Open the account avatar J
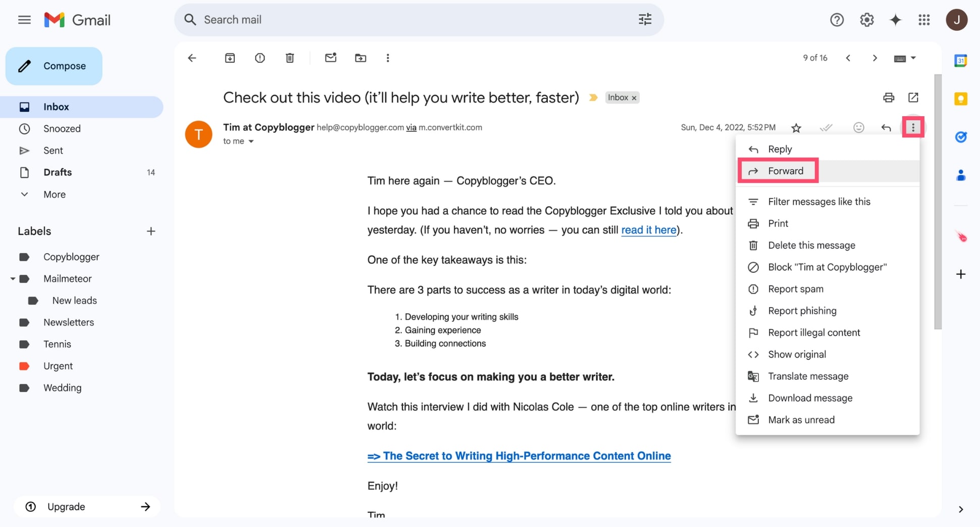 [x=956, y=20]
